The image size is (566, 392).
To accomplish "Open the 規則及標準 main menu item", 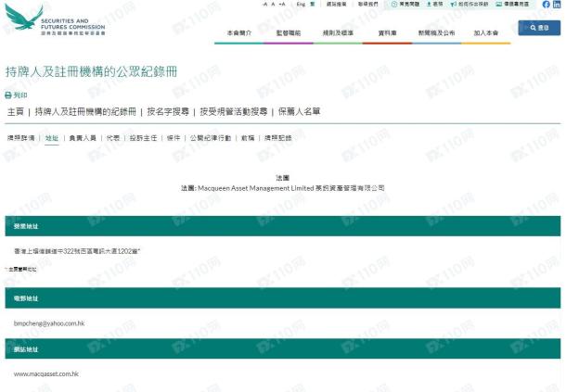I will [338, 32].
